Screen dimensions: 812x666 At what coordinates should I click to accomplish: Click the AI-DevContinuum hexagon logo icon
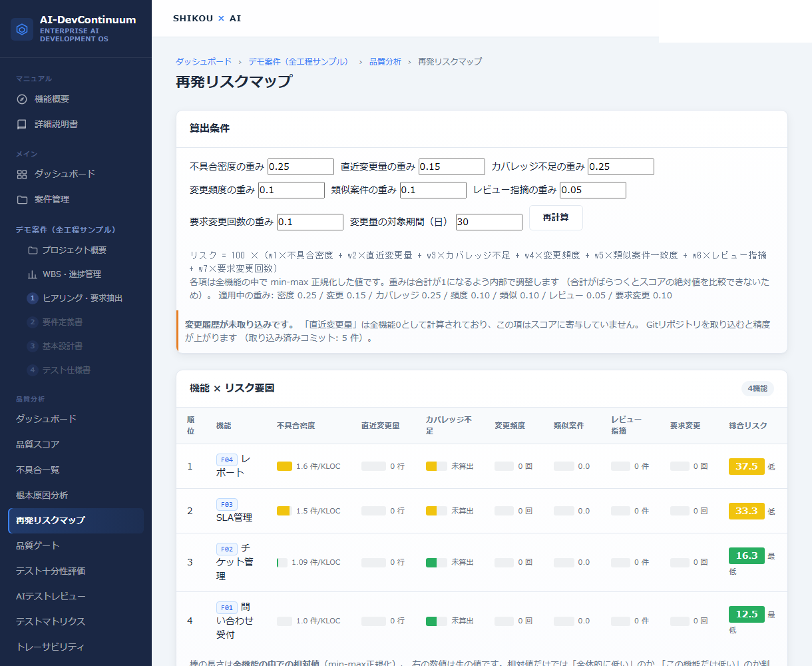tap(22, 29)
